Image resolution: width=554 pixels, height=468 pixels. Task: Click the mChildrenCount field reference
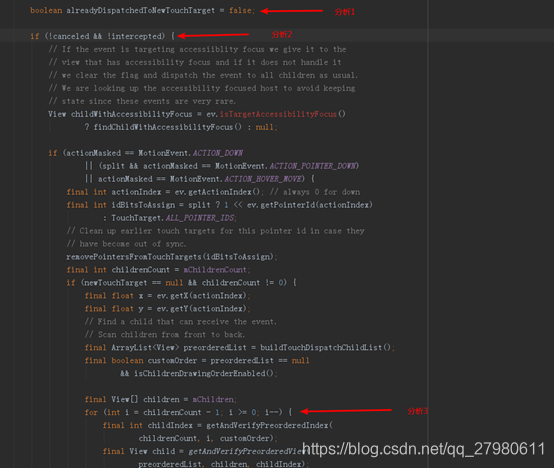[215, 270]
